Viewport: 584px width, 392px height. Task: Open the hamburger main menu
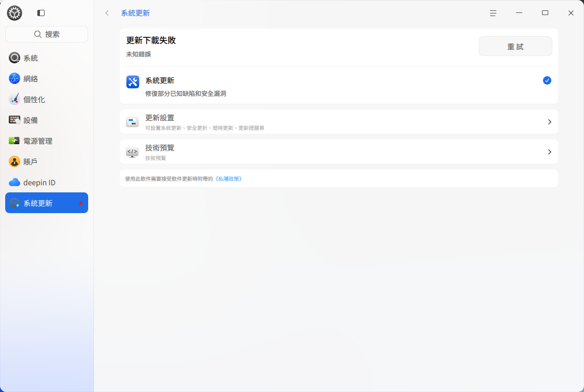tap(493, 13)
